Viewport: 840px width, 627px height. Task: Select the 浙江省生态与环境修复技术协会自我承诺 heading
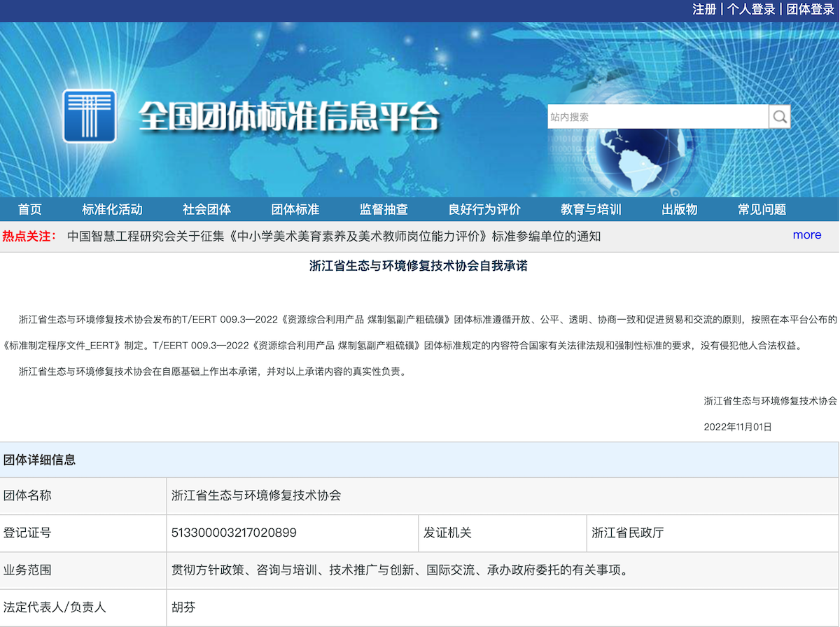(x=419, y=266)
